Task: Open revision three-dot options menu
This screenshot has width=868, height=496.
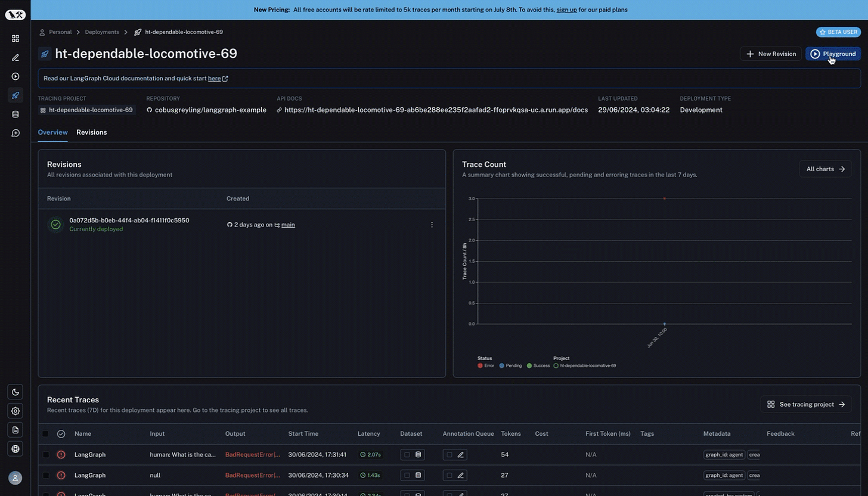Action: pyautogui.click(x=432, y=225)
